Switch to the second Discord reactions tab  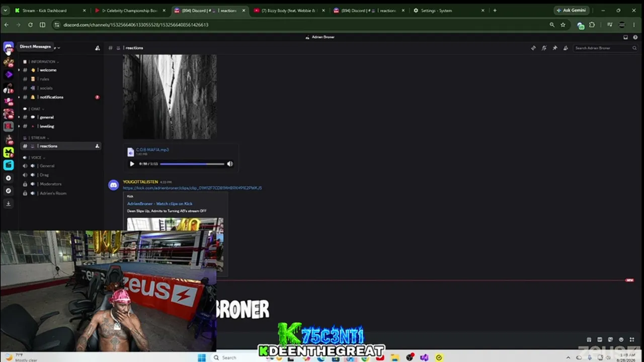pyautogui.click(x=369, y=11)
